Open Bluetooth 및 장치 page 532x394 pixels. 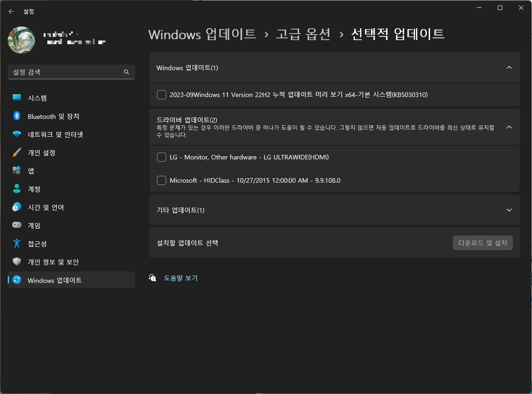coord(71,116)
